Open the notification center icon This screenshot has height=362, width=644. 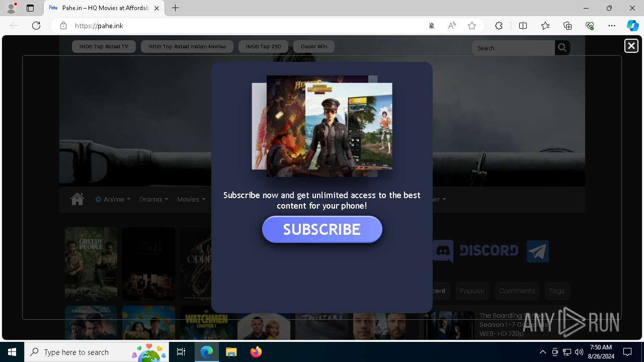(x=627, y=352)
